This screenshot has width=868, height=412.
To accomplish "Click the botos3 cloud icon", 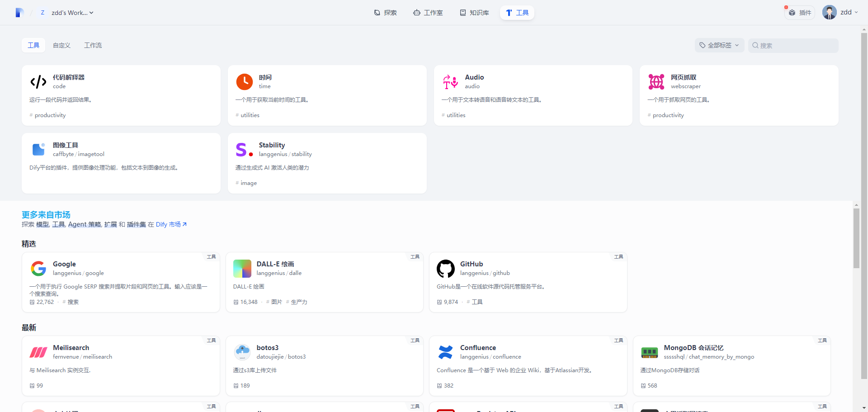I will 242,352.
